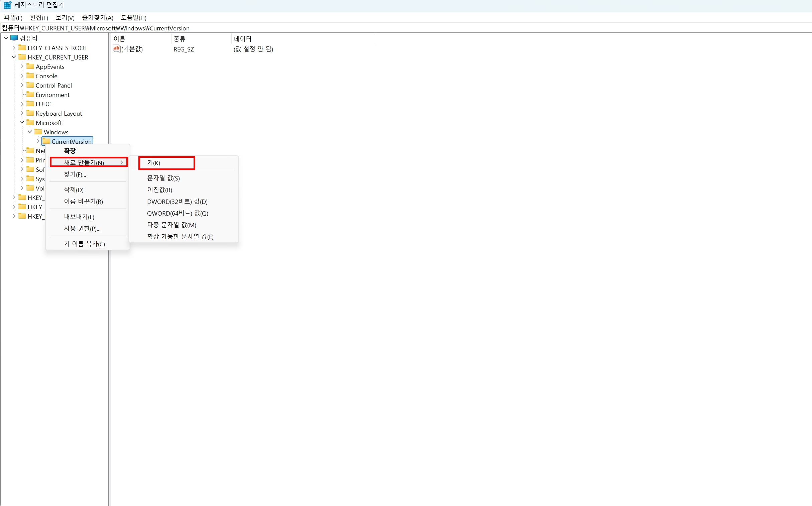
Task: Expand the AppEvents tree node
Action: 22,66
